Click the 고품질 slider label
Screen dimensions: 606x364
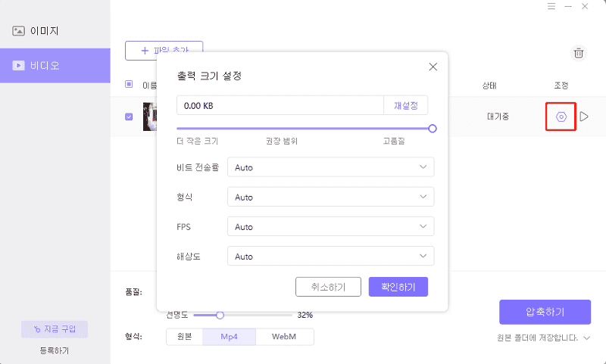coord(394,142)
